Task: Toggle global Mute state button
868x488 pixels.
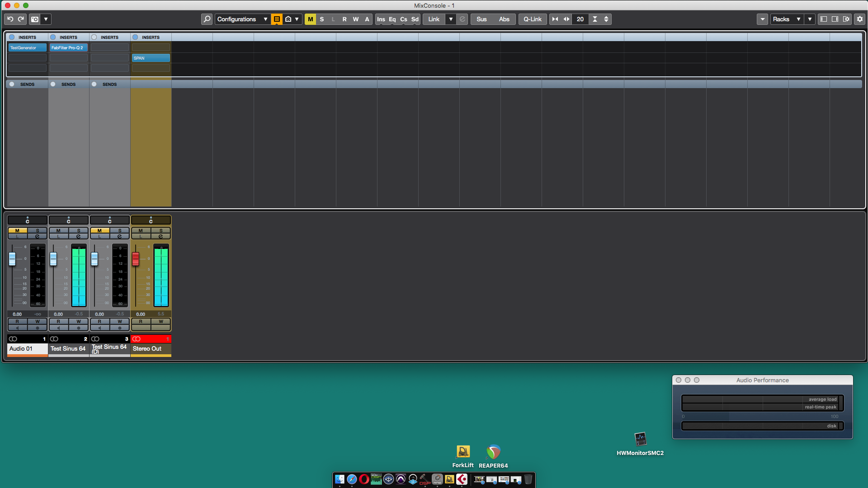Action: pyautogui.click(x=310, y=19)
